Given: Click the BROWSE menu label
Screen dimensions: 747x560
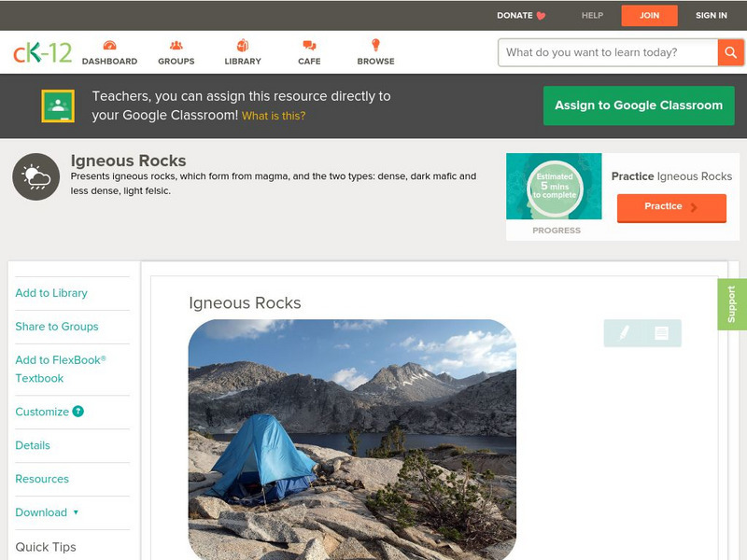Looking at the screenshot, I should pyautogui.click(x=376, y=62).
